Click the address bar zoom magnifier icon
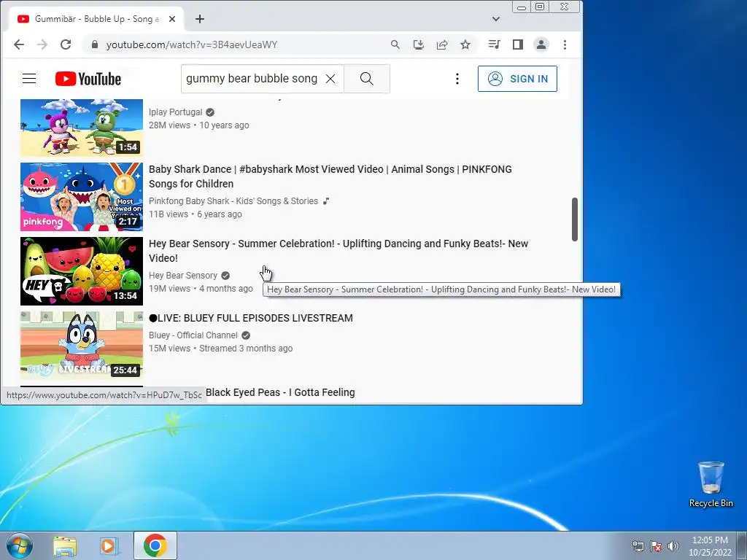 395,44
